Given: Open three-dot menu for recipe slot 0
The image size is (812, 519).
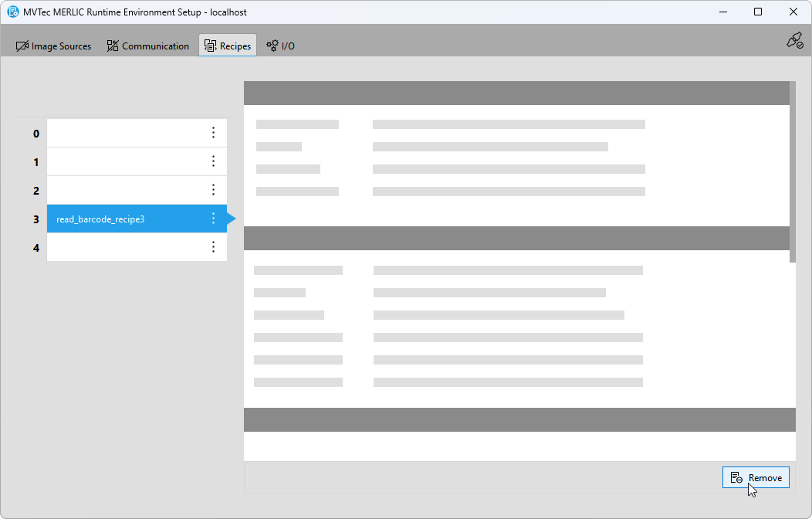Looking at the screenshot, I should 214,133.
